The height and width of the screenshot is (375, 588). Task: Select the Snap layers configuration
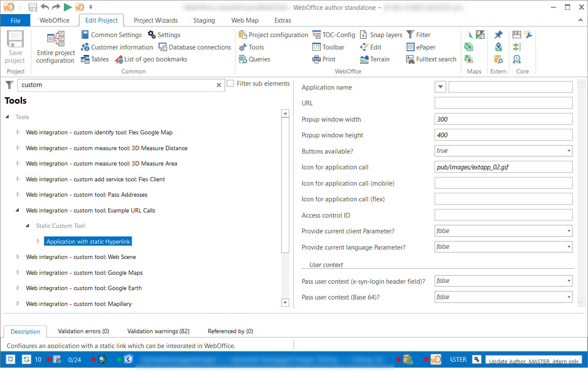[x=381, y=35]
